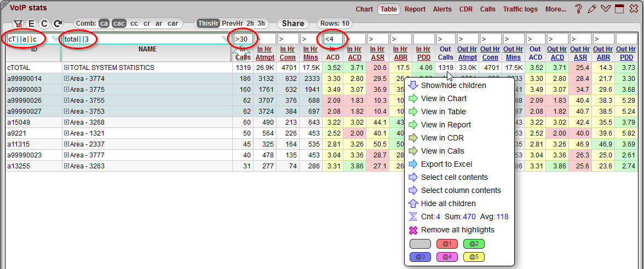
Task: Toggle the cr combination option
Action: [x=147, y=24]
